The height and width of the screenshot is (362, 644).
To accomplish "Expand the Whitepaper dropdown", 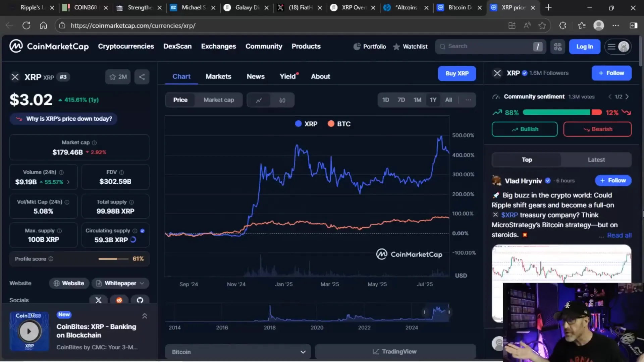I will point(120,283).
